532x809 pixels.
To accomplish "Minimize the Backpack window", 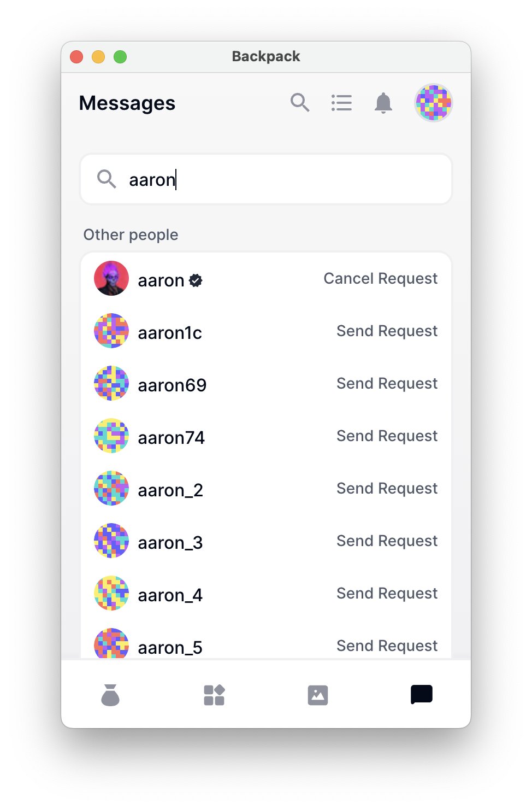I will coord(98,56).
